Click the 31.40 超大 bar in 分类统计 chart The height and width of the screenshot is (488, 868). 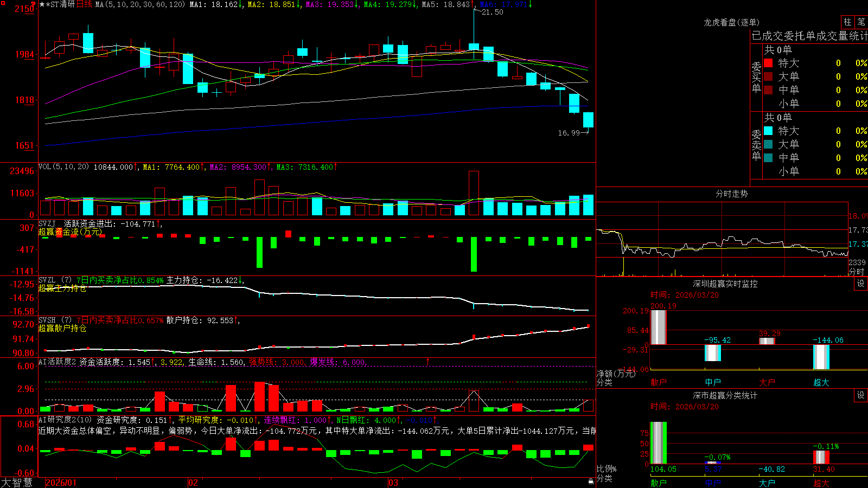point(821,457)
